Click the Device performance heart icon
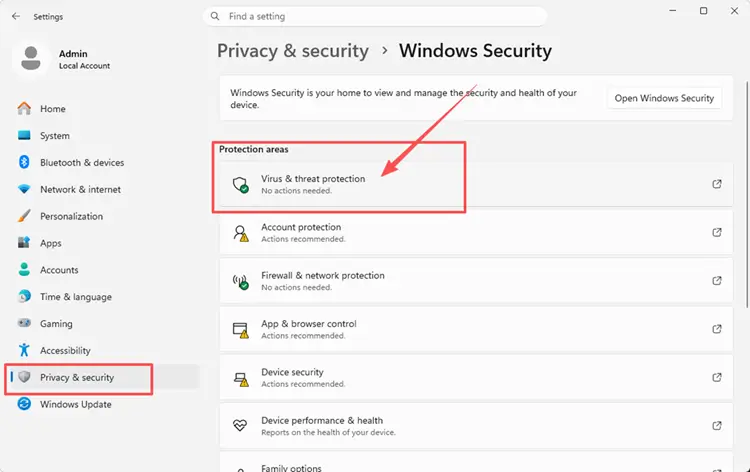The height and width of the screenshot is (472, 750). pos(240,425)
